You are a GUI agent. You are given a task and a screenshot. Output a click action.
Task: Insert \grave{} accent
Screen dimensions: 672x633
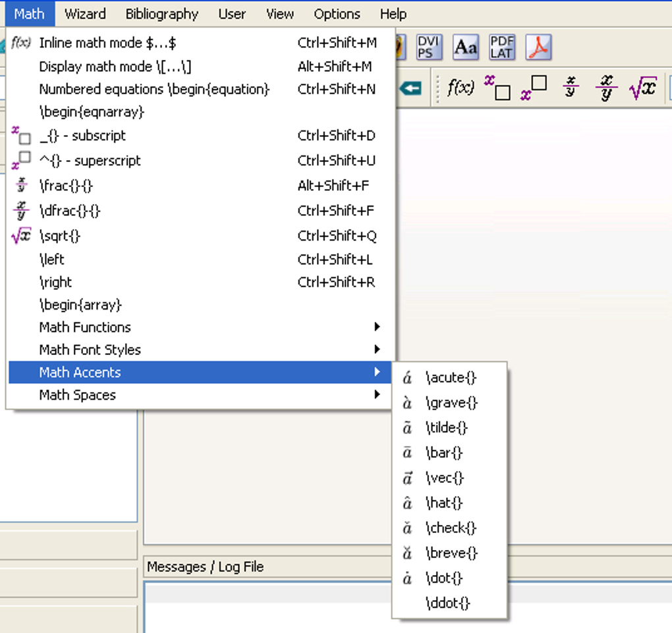[x=449, y=403]
